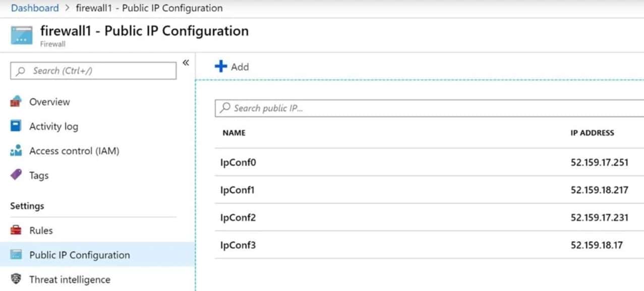The height and width of the screenshot is (291, 644).
Task: Open the Activity log menu item
Action: [53, 127]
